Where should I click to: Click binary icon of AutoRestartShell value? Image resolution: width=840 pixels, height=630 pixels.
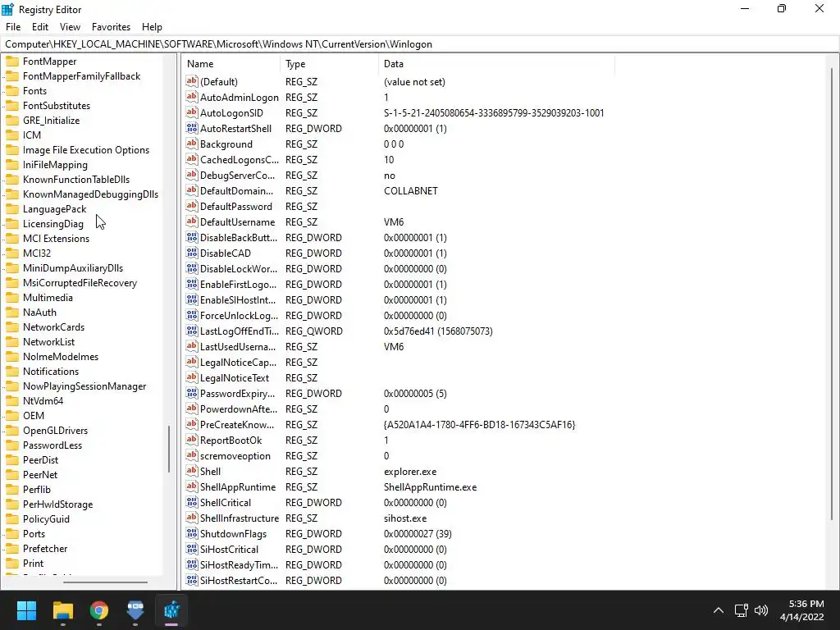click(192, 128)
